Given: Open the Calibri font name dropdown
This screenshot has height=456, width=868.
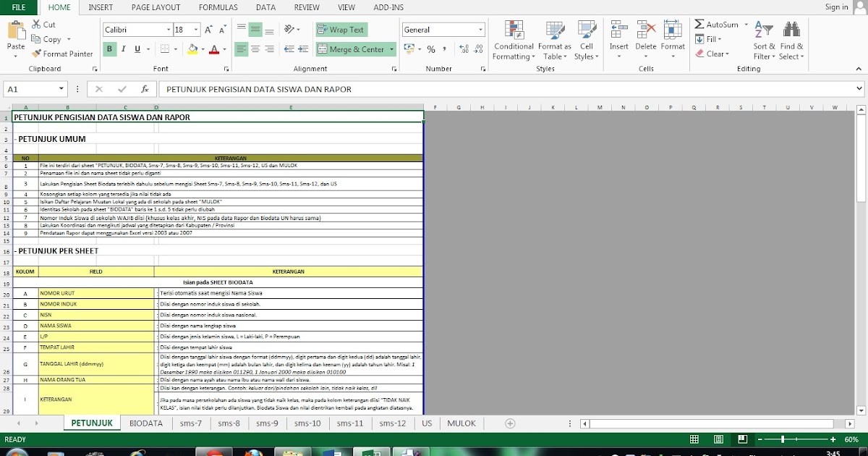Looking at the screenshot, I should click(x=168, y=30).
